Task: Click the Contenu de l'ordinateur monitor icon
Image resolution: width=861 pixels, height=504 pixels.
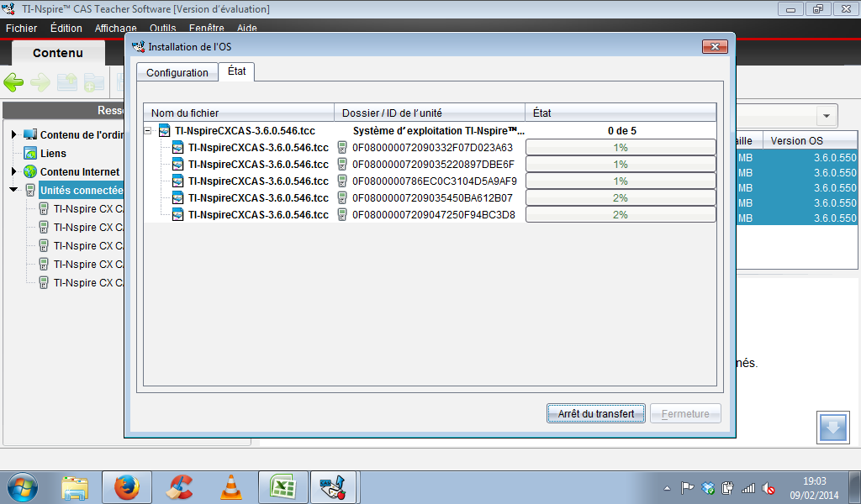Action: click(x=30, y=134)
